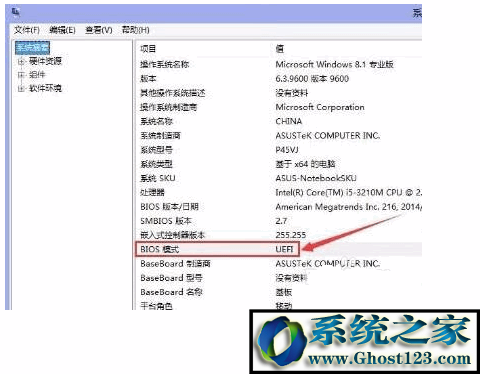Select the 系统类型 row label
Image resolution: width=480 pixels, height=374 pixels.
click(x=156, y=164)
